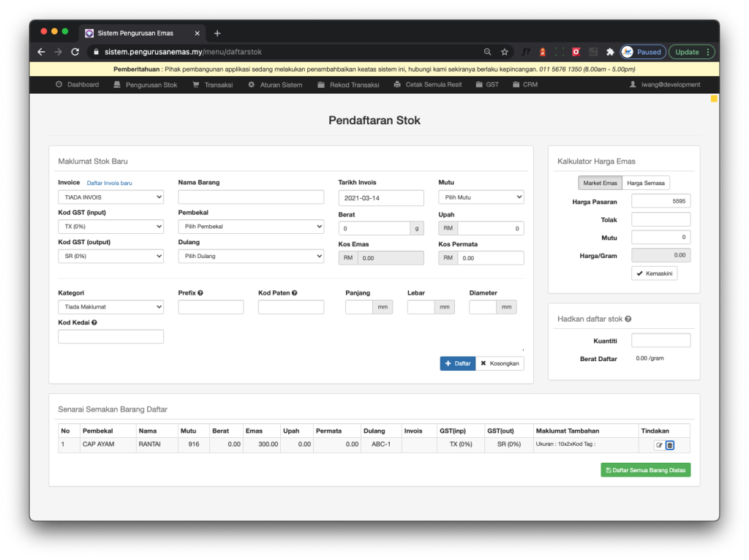Select the Market Emas toggle
The height and width of the screenshot is (560, 749).
coord(600,183)
